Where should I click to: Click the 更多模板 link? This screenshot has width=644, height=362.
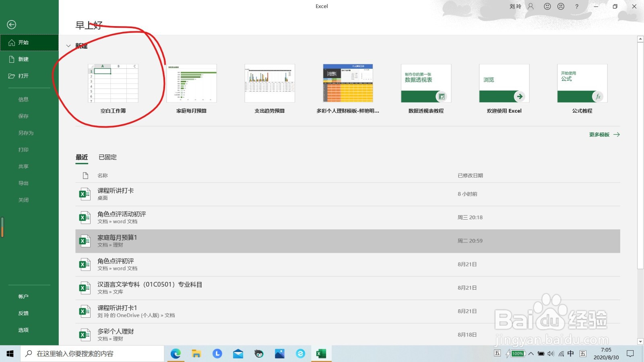[x=604, y=135]
